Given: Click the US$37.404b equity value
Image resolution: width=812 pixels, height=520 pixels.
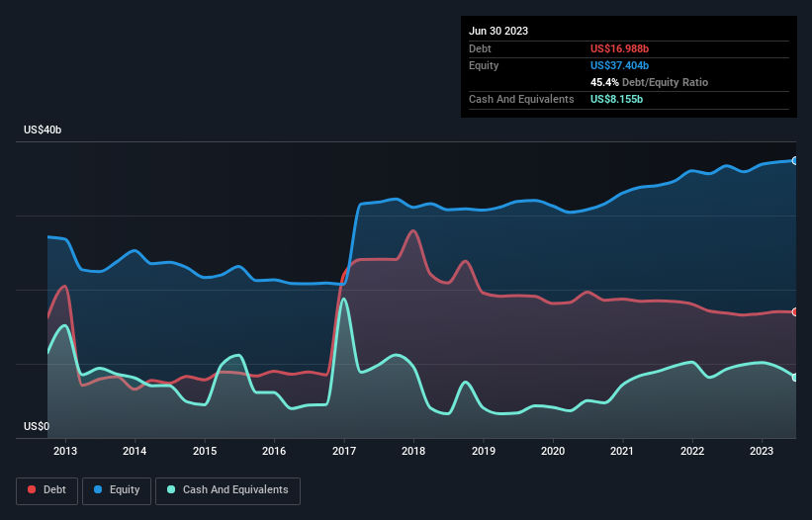Looking at the screenshot, I should [x=625, y=65].
